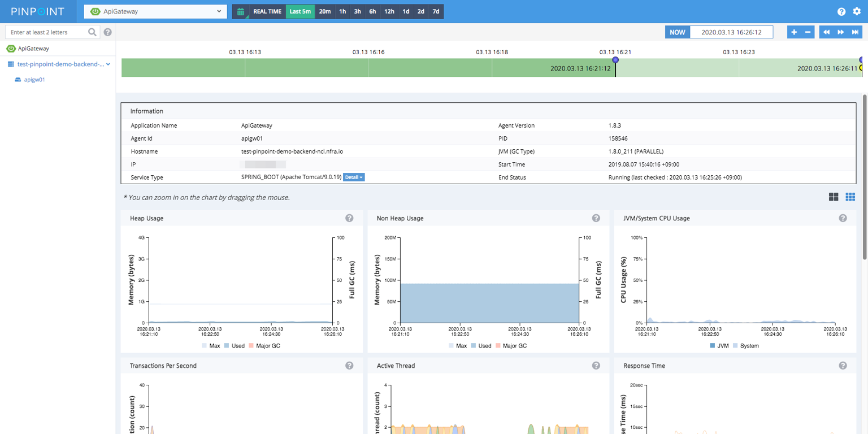Zoom out timeline with minus icon
Viewport: 868px width, 434px height.
[x=808, y=32]
